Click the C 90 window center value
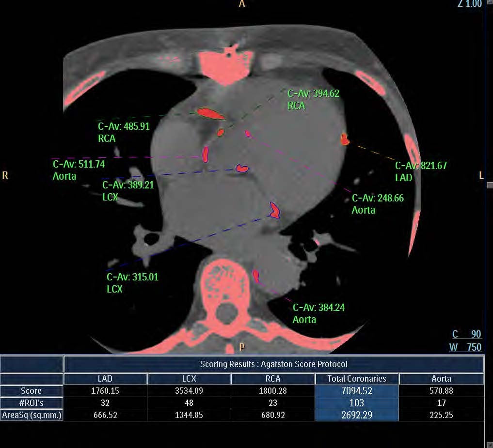Viewport: 493px width, 448px height. (466, 334)
